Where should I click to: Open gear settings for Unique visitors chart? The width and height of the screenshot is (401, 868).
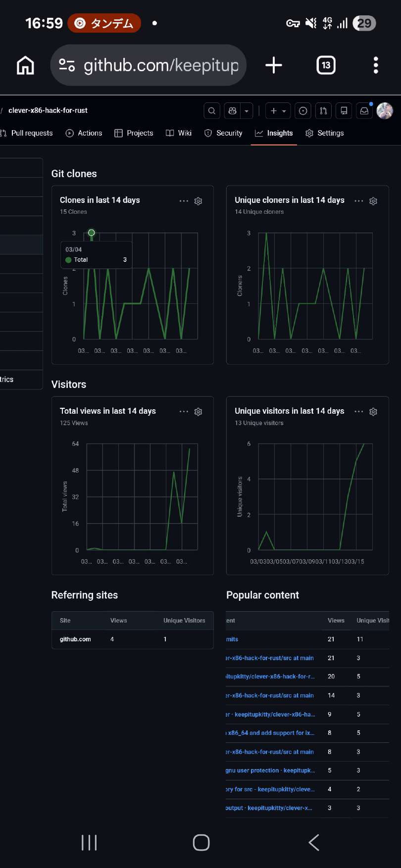click(374, 412)
